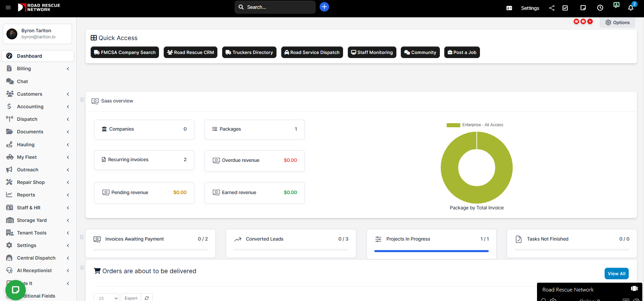Click the Companies stat card
This screenshot has height=301, width=644.
(x=144, y=129)
